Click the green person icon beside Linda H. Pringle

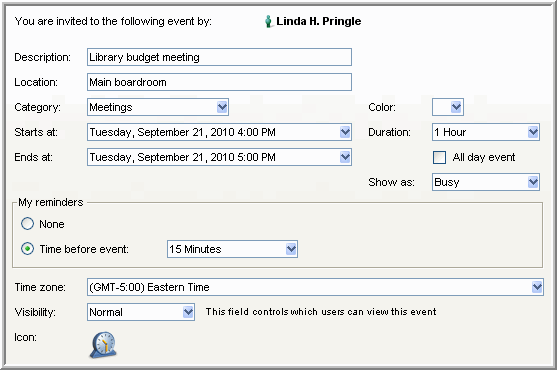pos(269,21)
